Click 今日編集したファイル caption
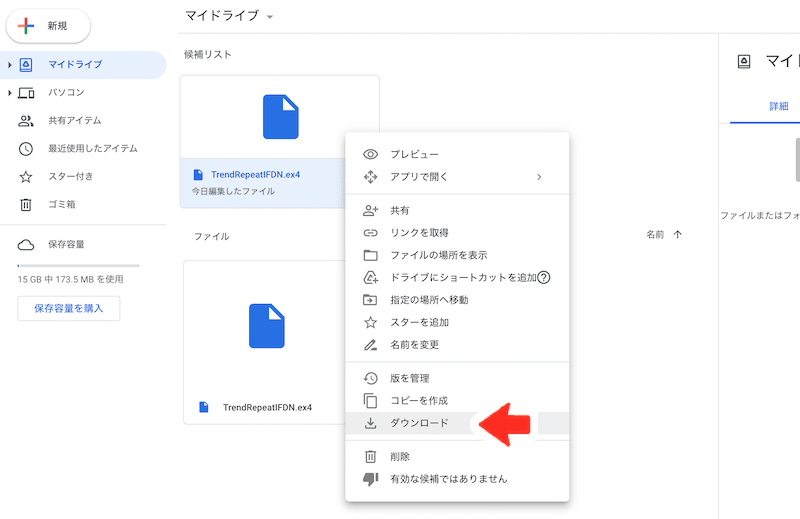This screenshot has width=800, height=519. [233, 191]
